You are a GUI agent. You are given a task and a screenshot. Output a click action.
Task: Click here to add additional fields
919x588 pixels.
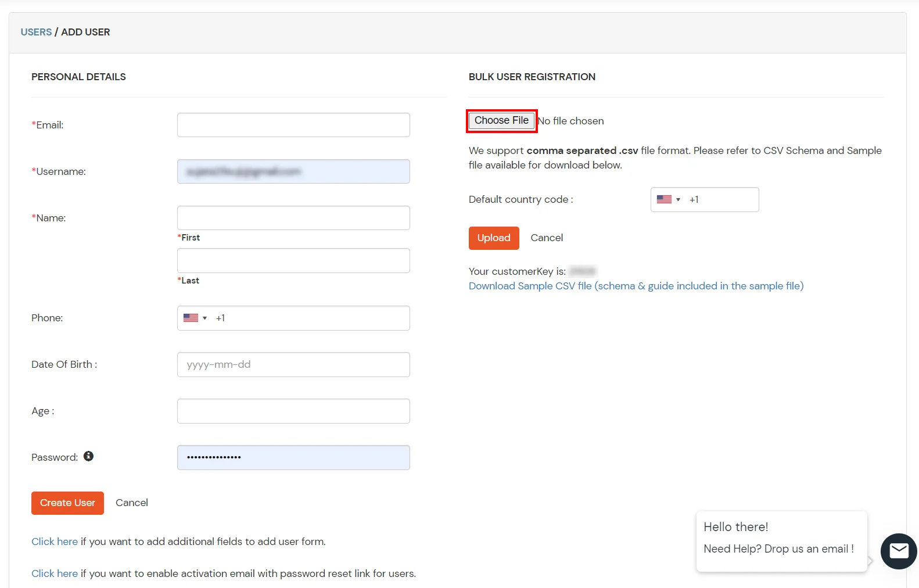point(55,542)
